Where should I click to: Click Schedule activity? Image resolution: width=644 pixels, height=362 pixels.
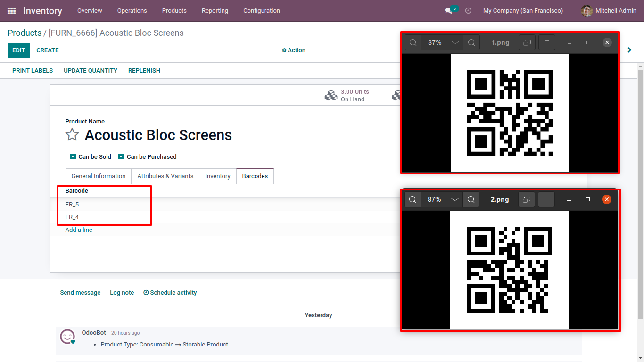tap(170, 293)
